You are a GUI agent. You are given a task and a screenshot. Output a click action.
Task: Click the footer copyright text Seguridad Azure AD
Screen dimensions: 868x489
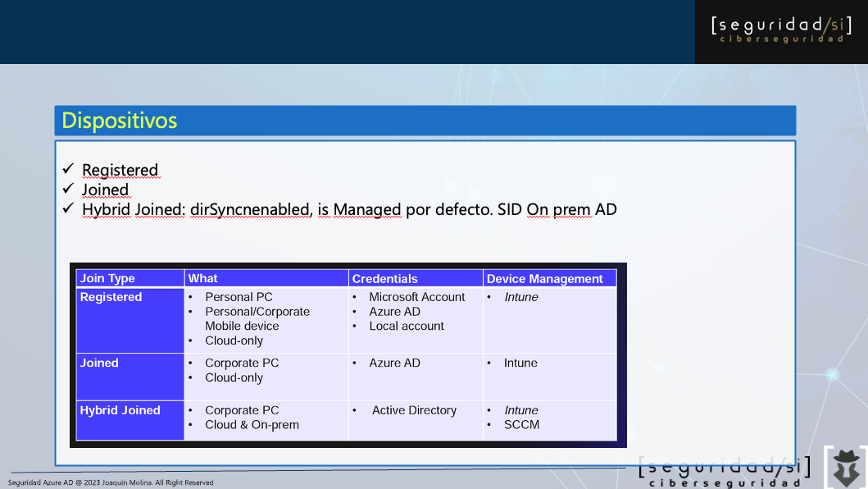pyautogui.click(x=111, y=482)
